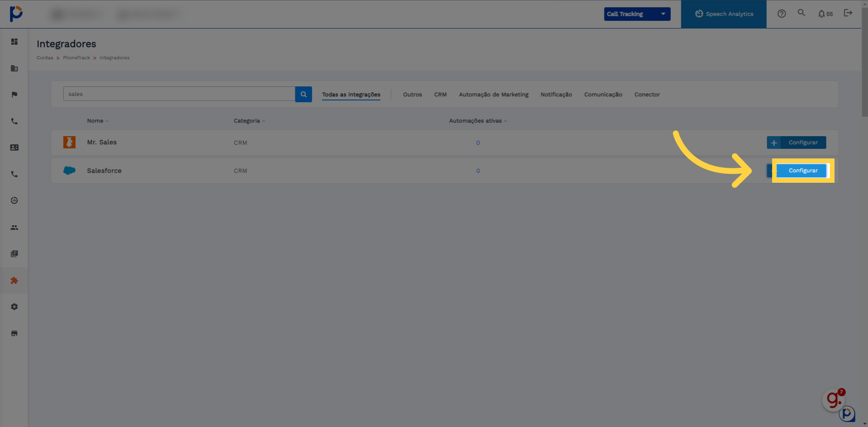Select the Outros tab
This screenshot has height=427, width=868.
coord(413,95)
